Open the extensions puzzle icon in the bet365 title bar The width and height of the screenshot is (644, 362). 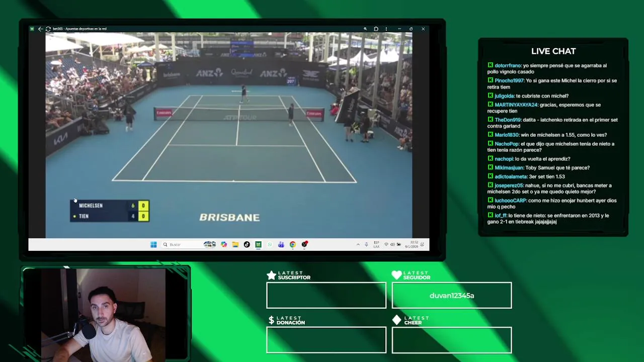[x=376, y=29]
